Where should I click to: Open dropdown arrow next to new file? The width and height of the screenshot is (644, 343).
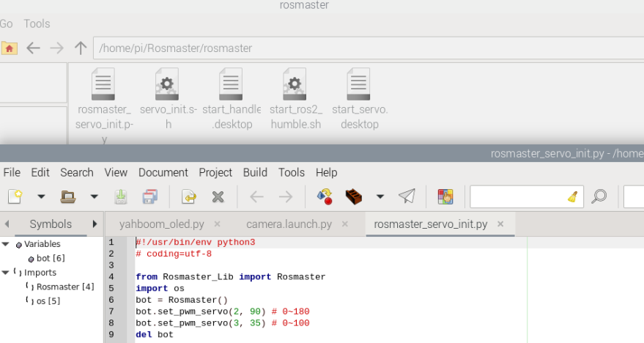click(x=41, y=196)
